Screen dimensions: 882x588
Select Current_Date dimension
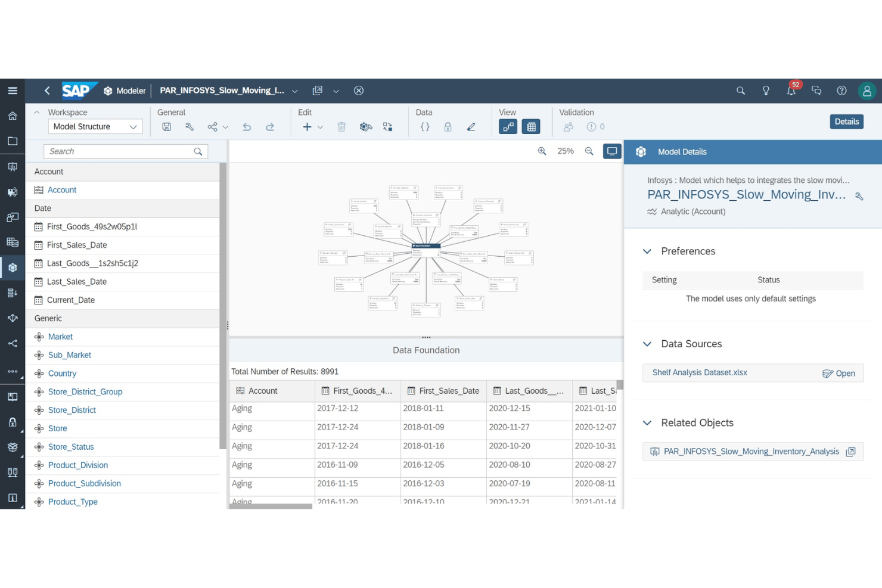click(71, 300)
